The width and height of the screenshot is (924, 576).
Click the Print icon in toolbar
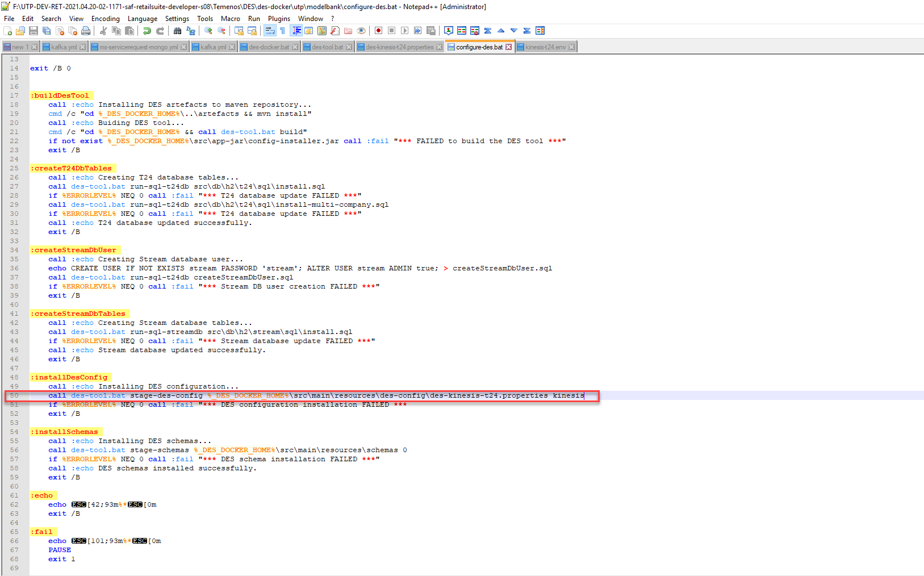click(x=86, y=31)
